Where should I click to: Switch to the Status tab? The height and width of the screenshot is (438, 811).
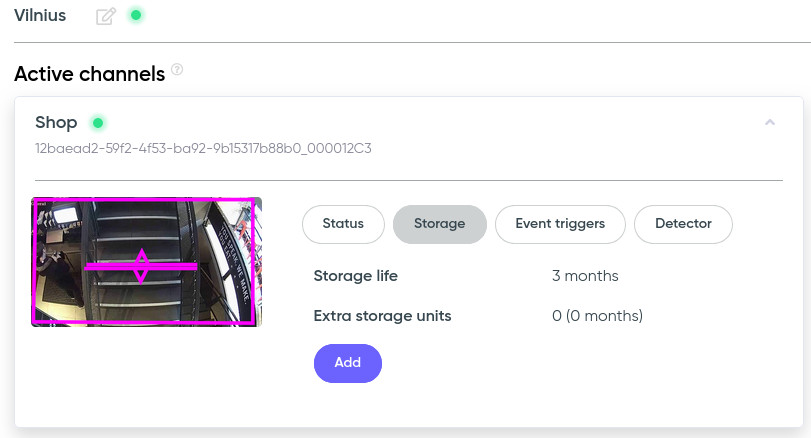343,224
